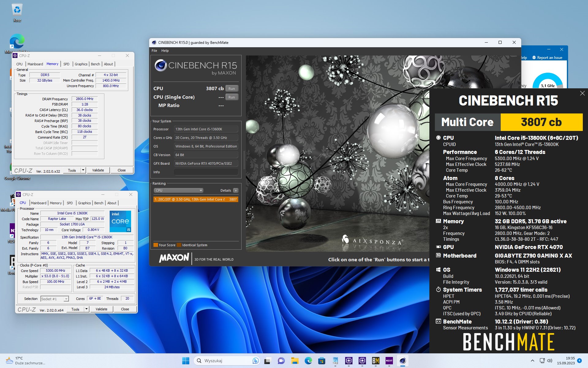
Task: Open the Windows Start menu
Action: point(186,361)
